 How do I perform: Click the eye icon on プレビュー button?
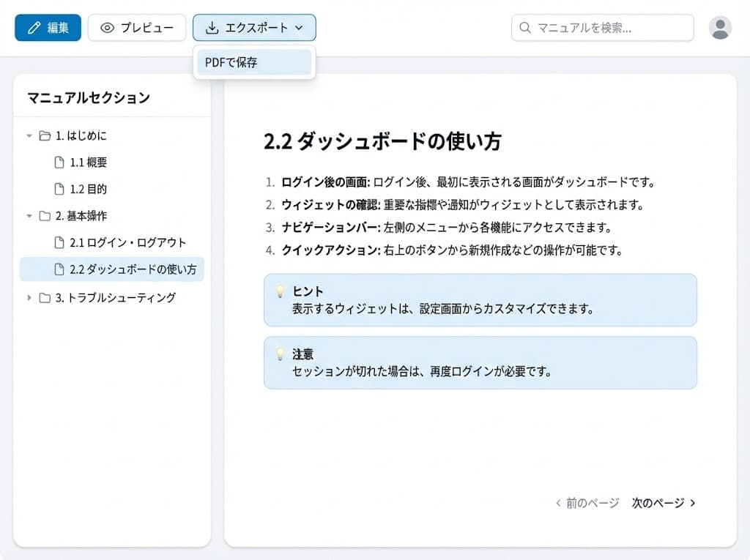pyautogui.click(x=107, y=27)
